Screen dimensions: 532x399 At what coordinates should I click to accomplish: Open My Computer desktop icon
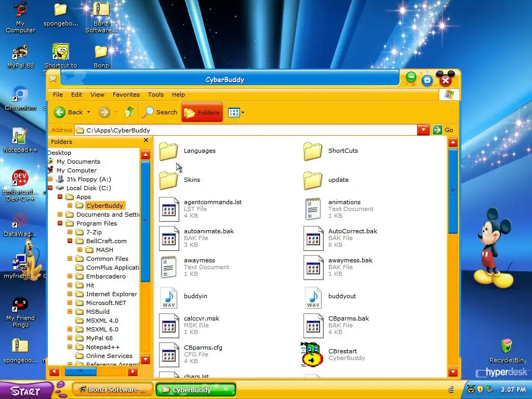click(20, 17)
